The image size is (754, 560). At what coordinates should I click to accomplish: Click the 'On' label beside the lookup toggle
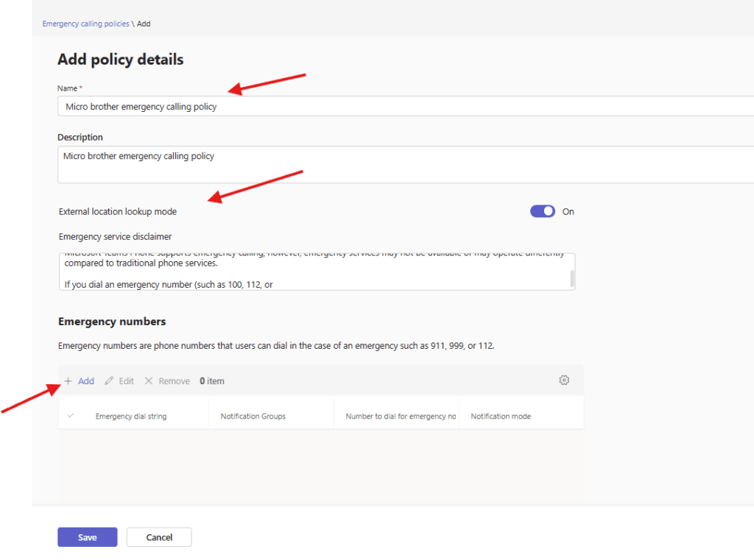568,211
